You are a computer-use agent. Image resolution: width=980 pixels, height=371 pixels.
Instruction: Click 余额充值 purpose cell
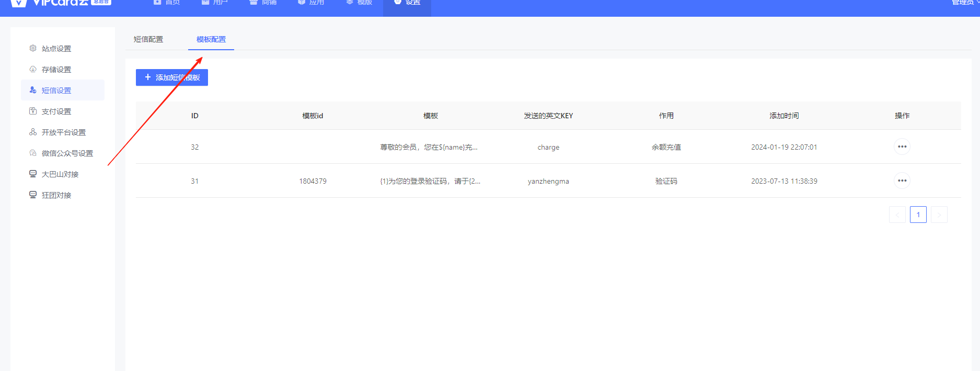(666, 147)
